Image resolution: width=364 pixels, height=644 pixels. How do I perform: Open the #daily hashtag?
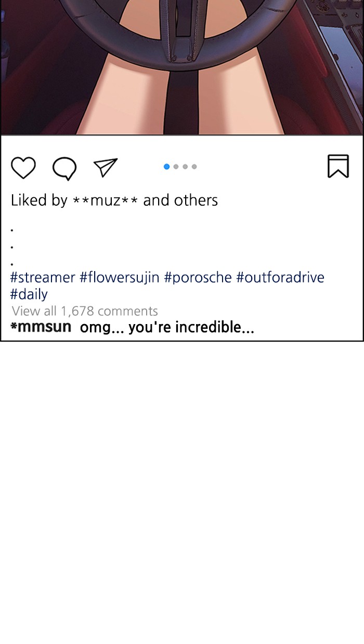point(29,294)
